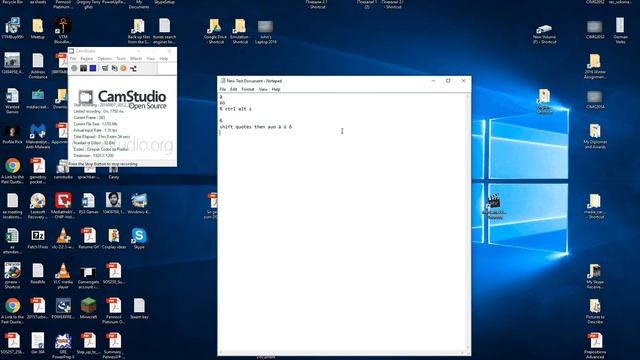Select the Steam key text file icon
Viewport: 640px width, 360px height.
[x=139, y=308]
